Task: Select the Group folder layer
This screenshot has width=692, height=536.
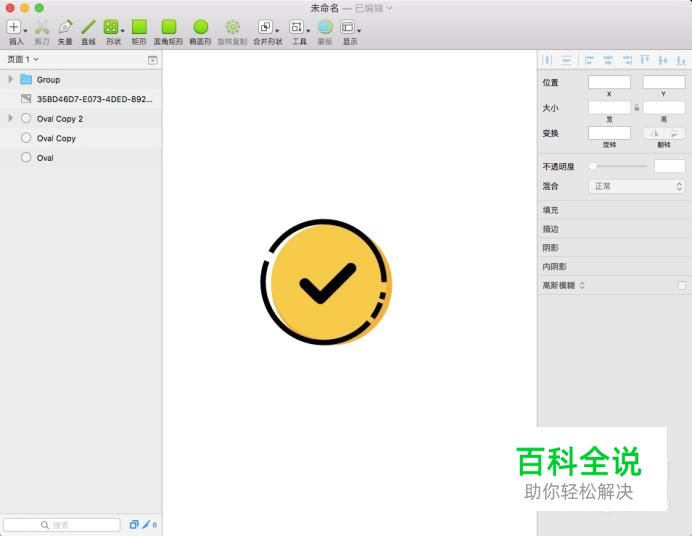Action: [81, 79]
